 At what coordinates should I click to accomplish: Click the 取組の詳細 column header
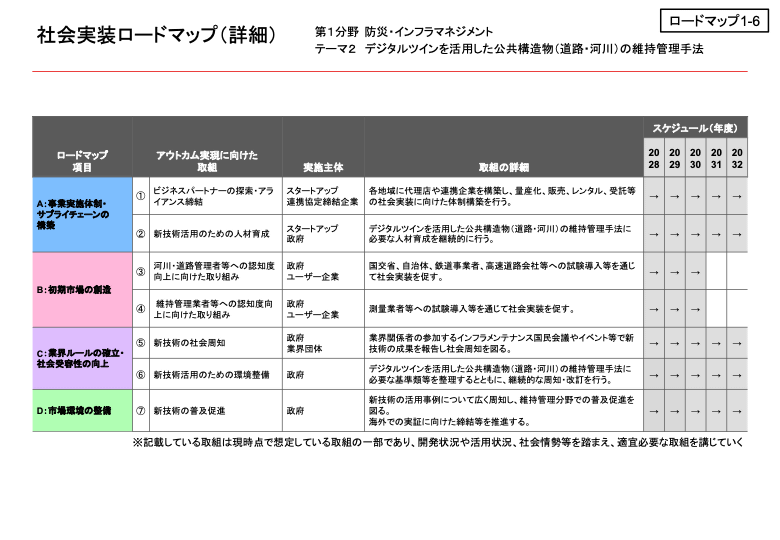[503, 167]
